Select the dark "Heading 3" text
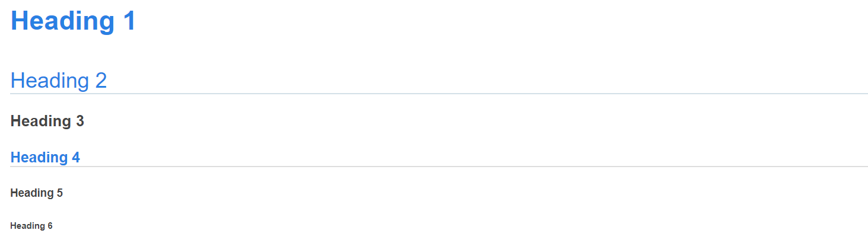The image size is (868, 243). pos(47,121)
